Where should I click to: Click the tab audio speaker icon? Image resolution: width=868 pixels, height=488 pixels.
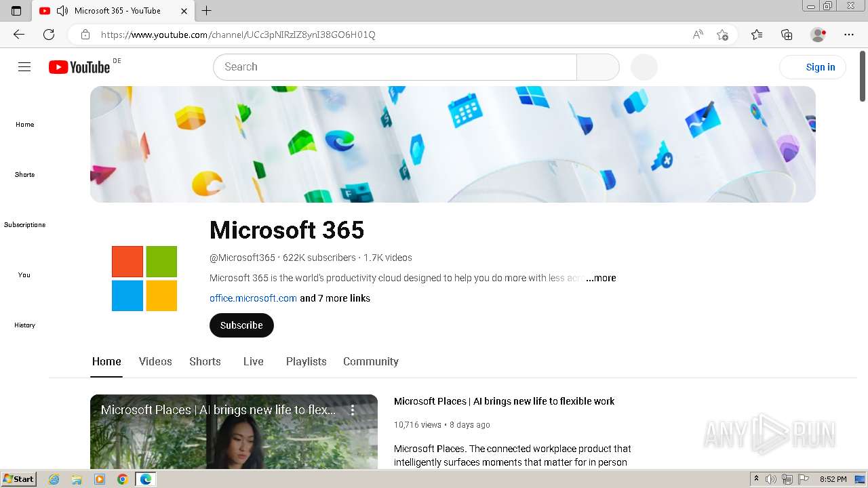(x=62, y=10)
